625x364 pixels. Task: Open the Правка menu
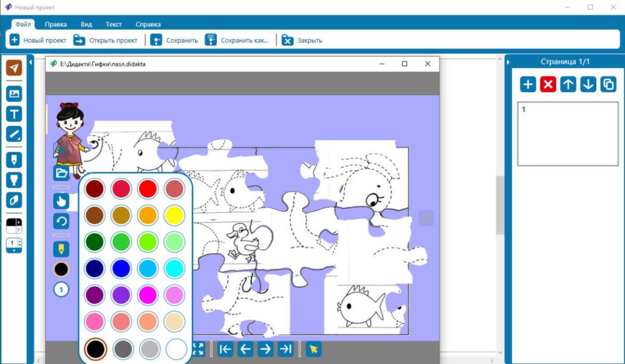click(x=56, y=24)
